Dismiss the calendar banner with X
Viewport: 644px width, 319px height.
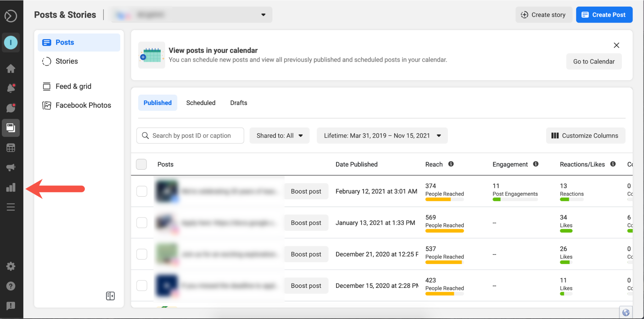616,45
